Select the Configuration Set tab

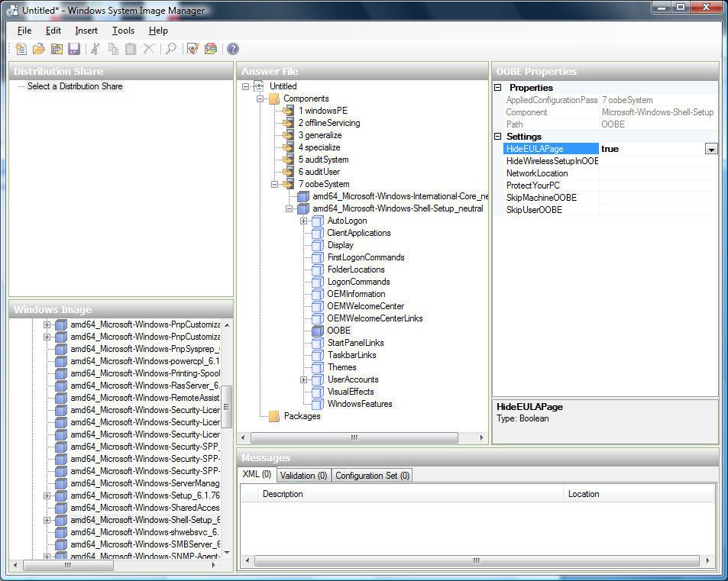click(x=372, y=474)
